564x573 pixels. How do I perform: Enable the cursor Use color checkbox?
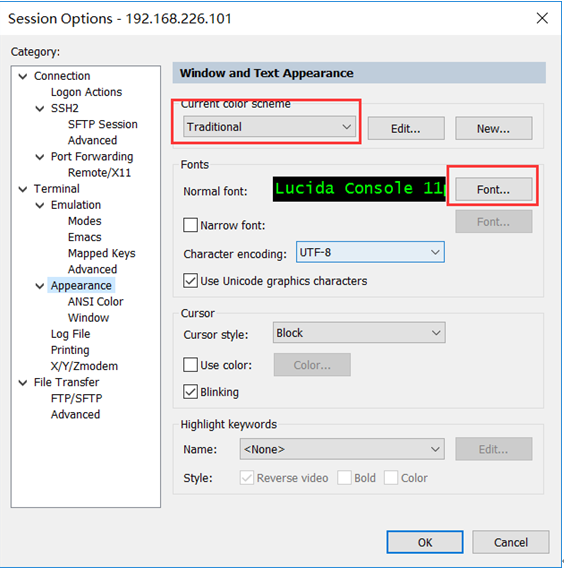click(x=190, y=364)
